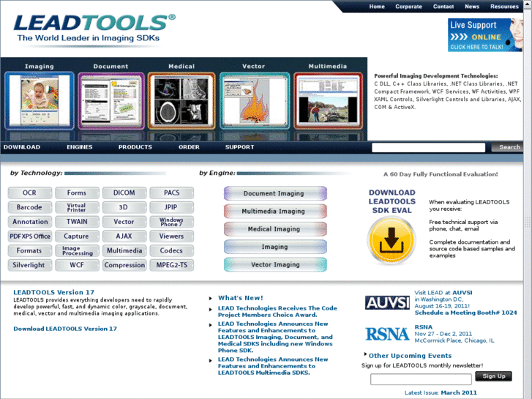Select the PACS technology button

coord(172,193)
